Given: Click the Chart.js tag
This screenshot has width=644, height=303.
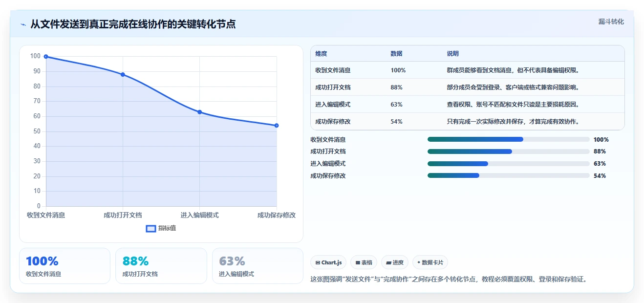Looking at the screenshot, I should pyautogui.click(x=328, y=262).
